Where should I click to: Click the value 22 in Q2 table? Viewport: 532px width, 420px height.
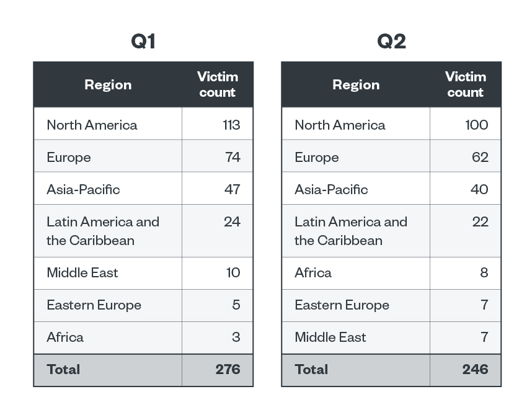click(x=480, y=221)
